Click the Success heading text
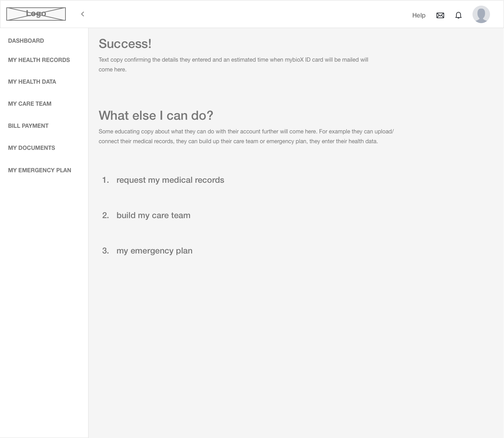 pyautogui.click(x=125, y=43)
